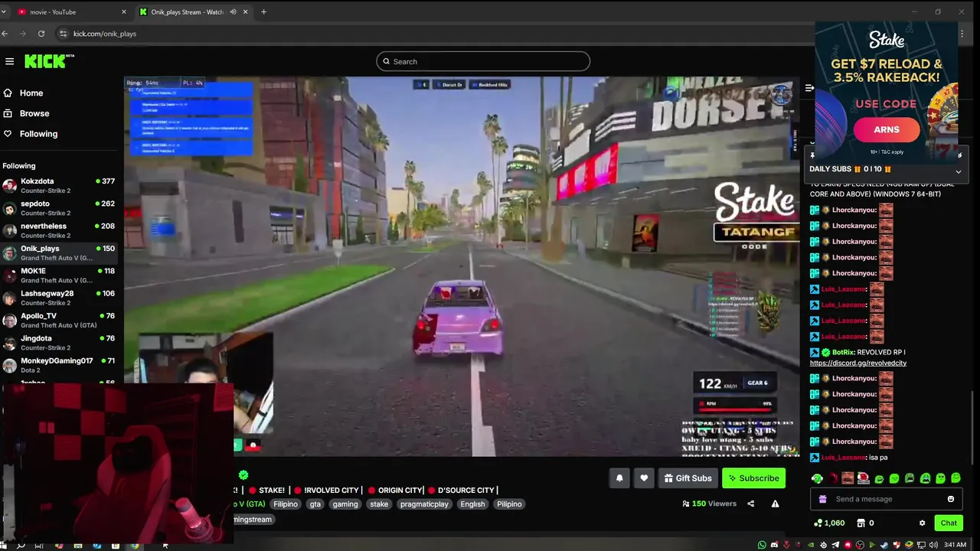The width and height of the screenshot is (980, 551).
Task: Expand the DAILY SUBS dropdown chevron
Action: tap(958, 172)
